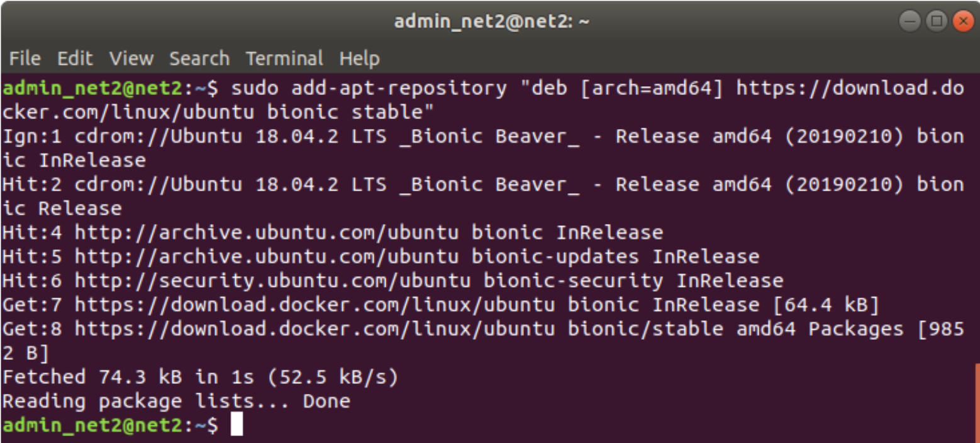
Task: Click the admin_net2@net2 window title
Action: point(492,22)
